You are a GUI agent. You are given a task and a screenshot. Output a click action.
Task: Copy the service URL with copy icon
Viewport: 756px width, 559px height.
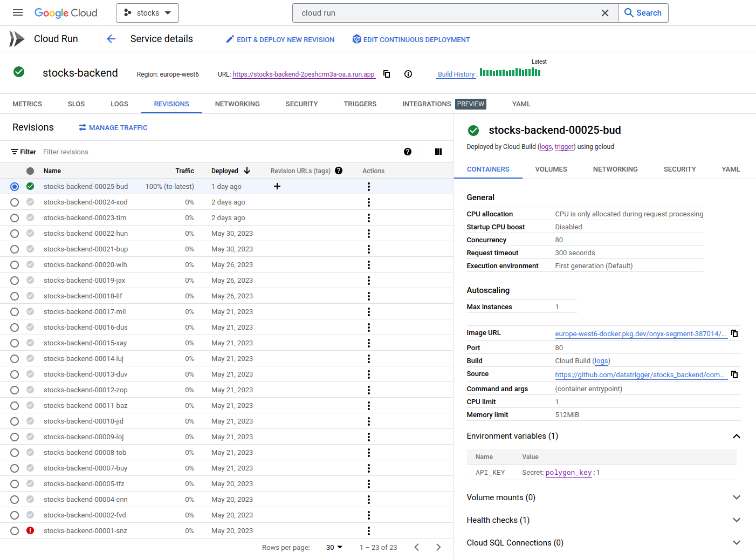pos(387,74)
